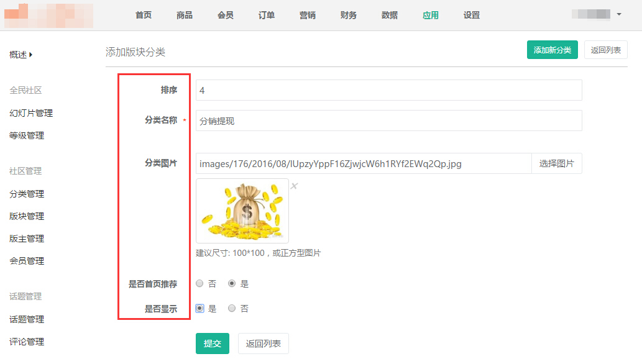Open the 设置 menu
Viewport: 642px width, 364px height.
tap(472, 15)
